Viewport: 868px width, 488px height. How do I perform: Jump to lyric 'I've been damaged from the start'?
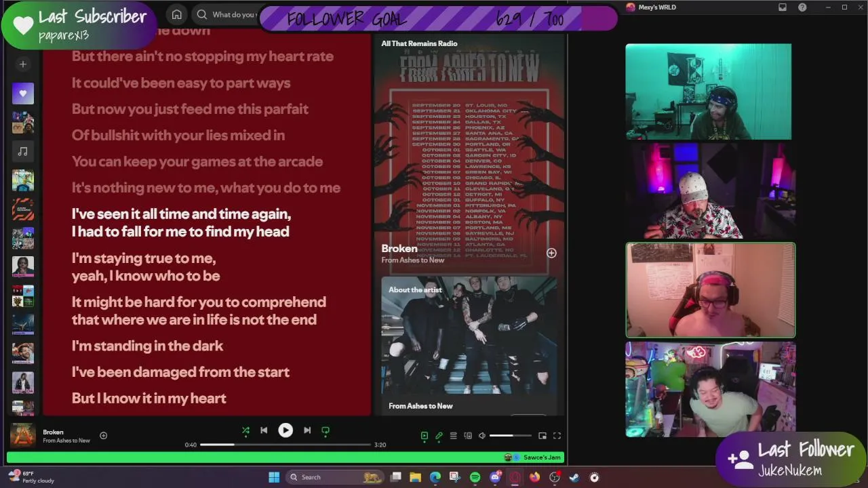tap(180, 372)
